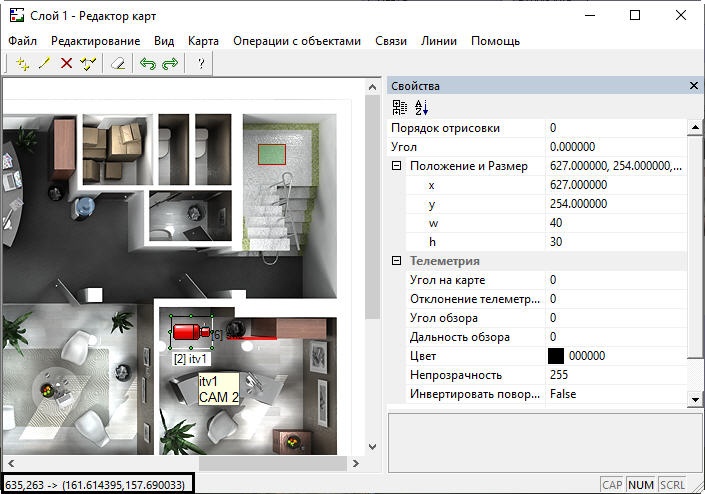Click the add-points tool with yellow plus signs
Screen dimensions: 705x494
point(23,64)
